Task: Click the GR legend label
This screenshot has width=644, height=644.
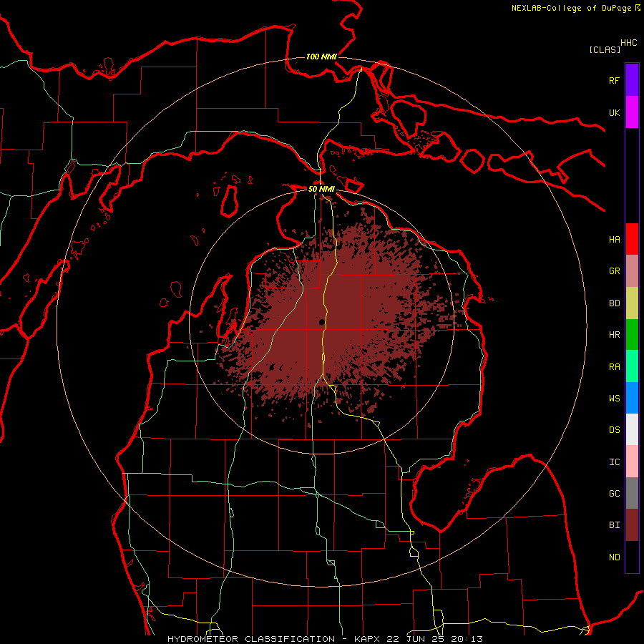Action: (615, 271)
